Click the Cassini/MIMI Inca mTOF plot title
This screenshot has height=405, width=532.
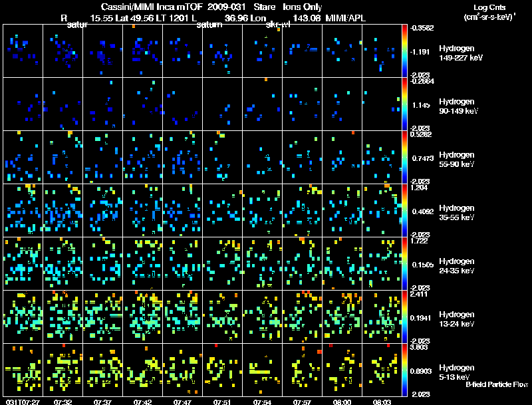pyautogui.click(x=211, y=7)
